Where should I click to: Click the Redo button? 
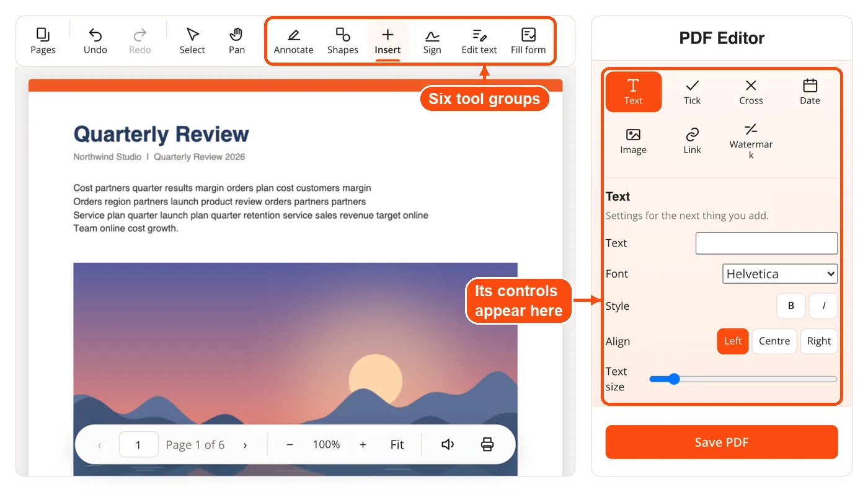pos(140,41)
